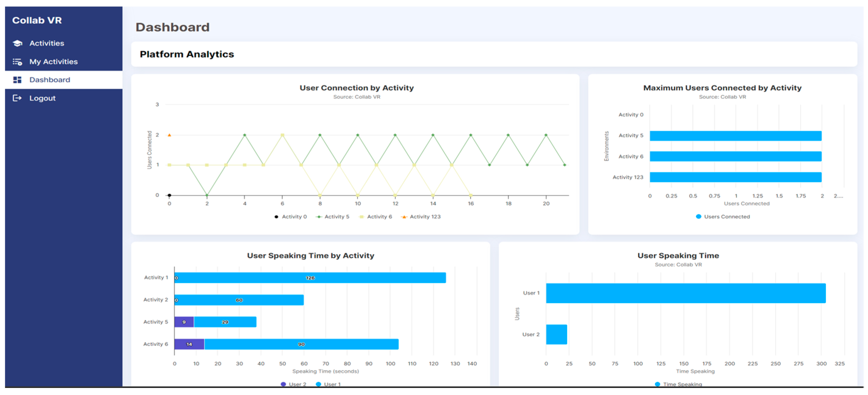Viewport: 868px width, 395px height.
Task: Click the Logout arrow icon
Action: click(x=17, y=98)
